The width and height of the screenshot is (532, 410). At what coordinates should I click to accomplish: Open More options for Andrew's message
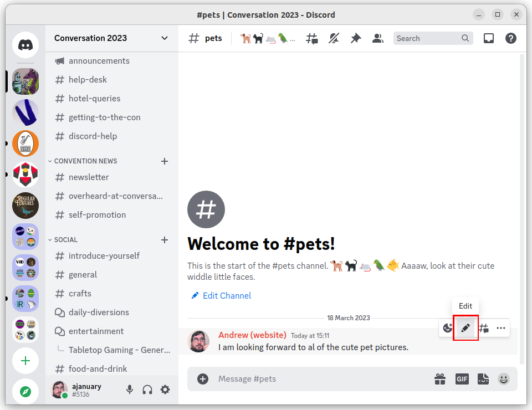point(501,328)
